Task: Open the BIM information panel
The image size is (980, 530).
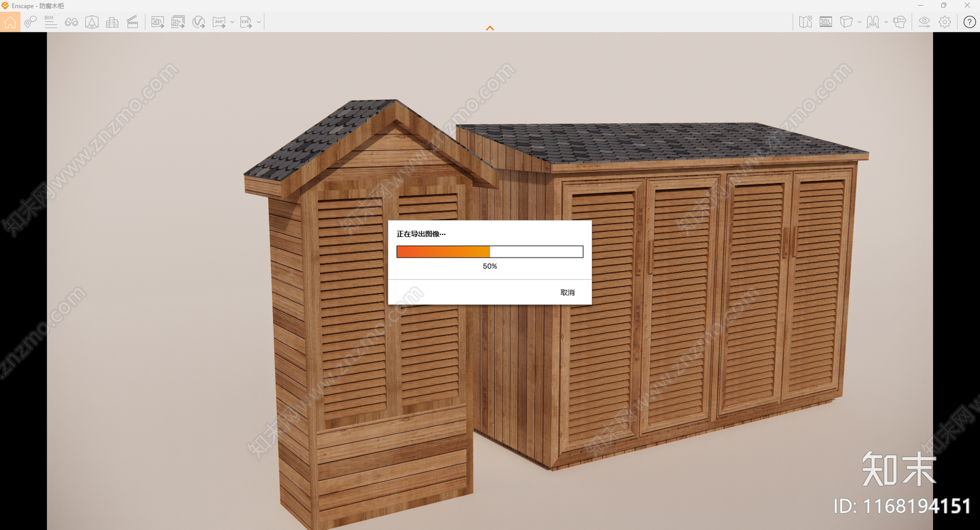Action: [51, 22]
